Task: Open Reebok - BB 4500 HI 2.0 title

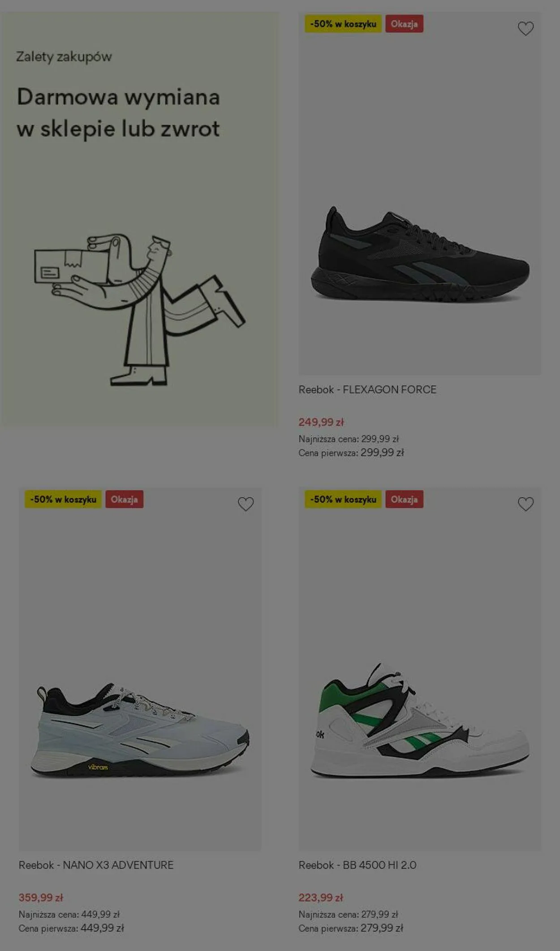Action: (358, 865)
